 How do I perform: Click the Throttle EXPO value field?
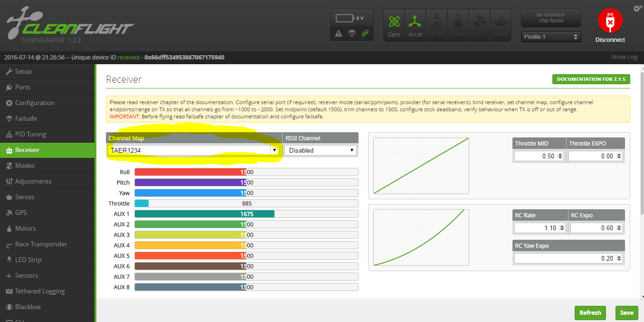click(595, 156)
